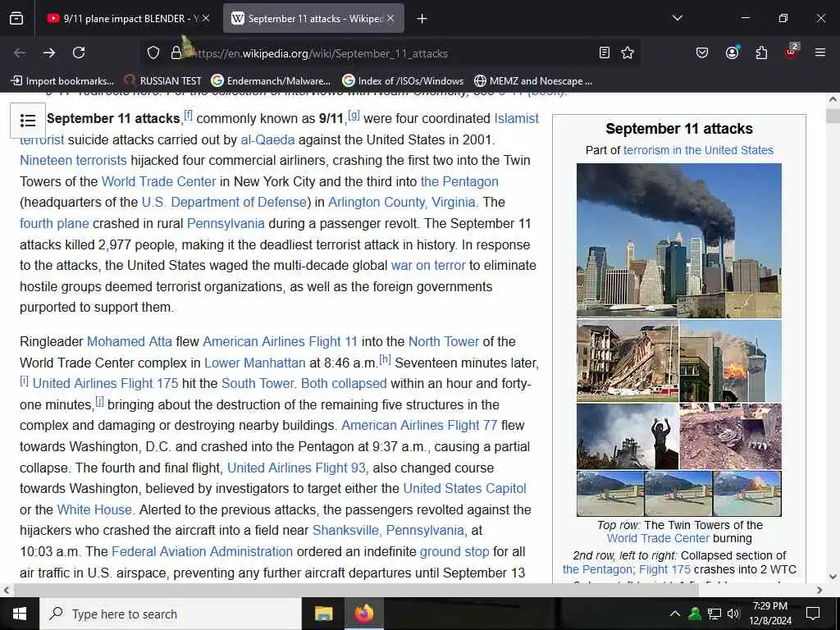Follow the United States Capitol link

point(464,489)
